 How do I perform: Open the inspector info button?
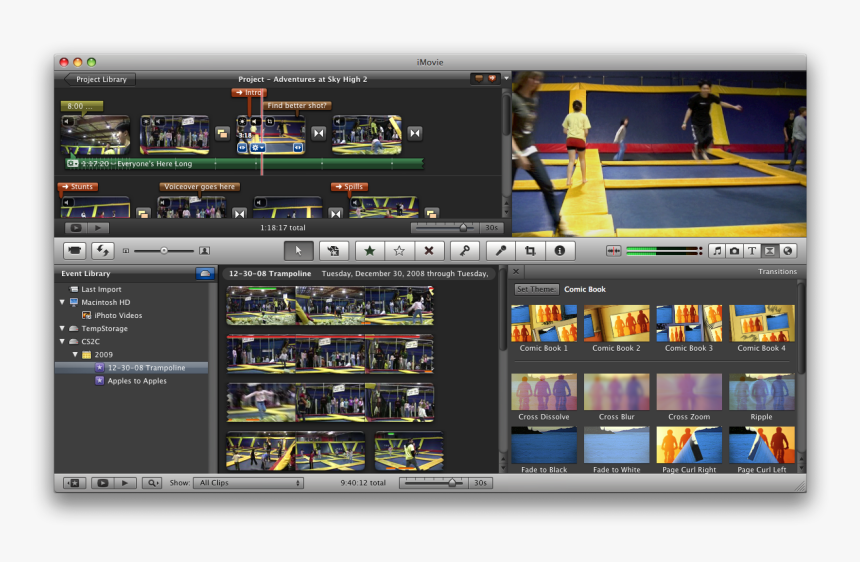click(x=559, y=251)
